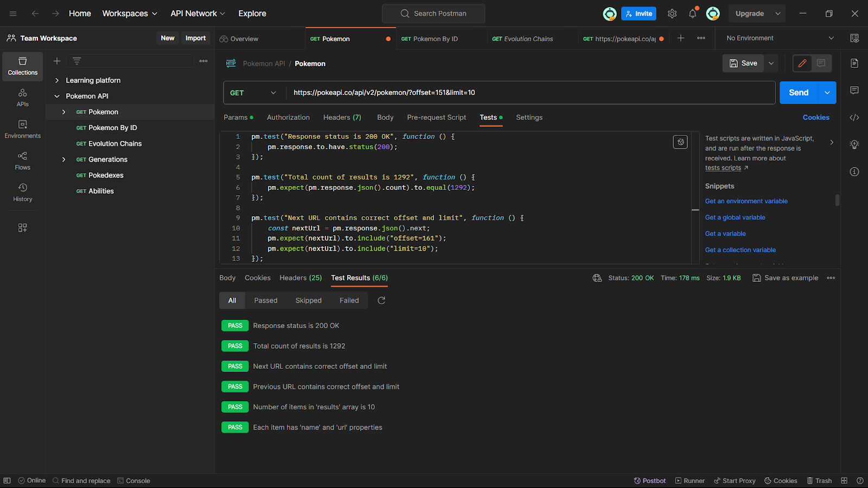
Task: Click the environment quick look icon
Action: [854, 38]
